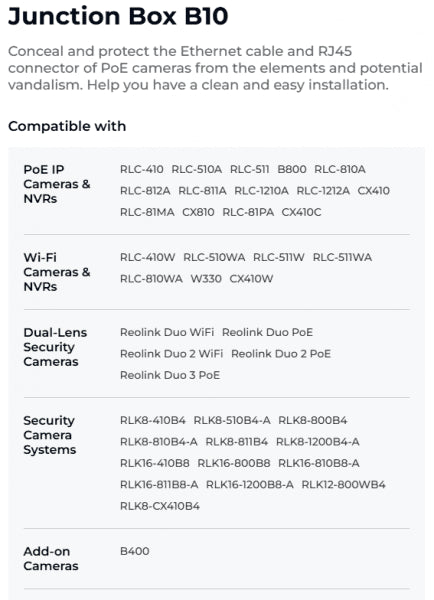This screenshot has width=434, height=600.
Task: Click the Compatible with section heading
Action: (67, 126)
